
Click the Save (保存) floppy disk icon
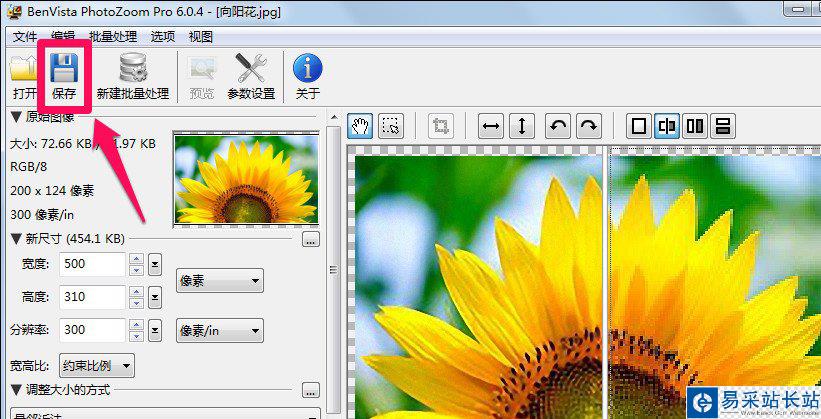pos(64,68)
